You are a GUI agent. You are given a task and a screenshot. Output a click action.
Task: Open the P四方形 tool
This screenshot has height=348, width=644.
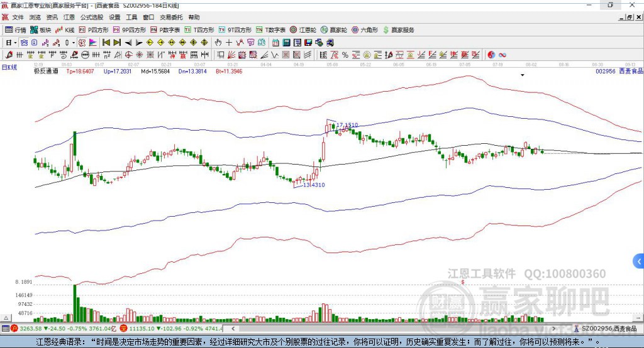coord(94,30)
